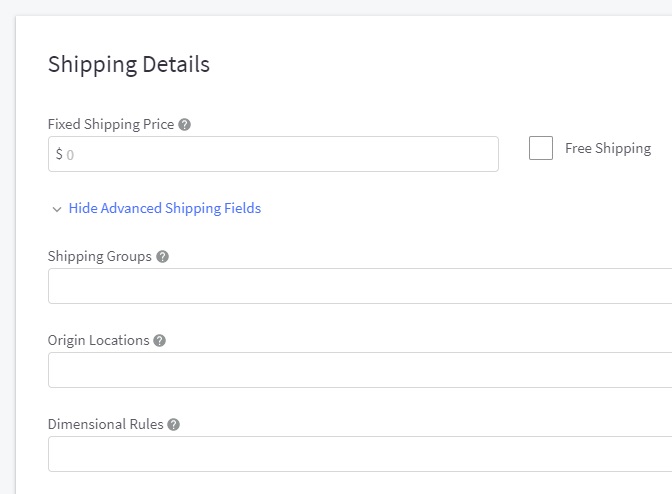Viewport: 672px width, 494px height.
Task: Open the Origin Locations selection box
Action: tap(360, 370)
